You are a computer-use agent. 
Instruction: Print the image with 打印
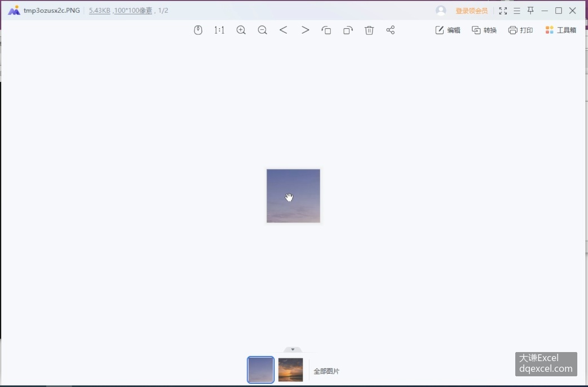[520, 30]
